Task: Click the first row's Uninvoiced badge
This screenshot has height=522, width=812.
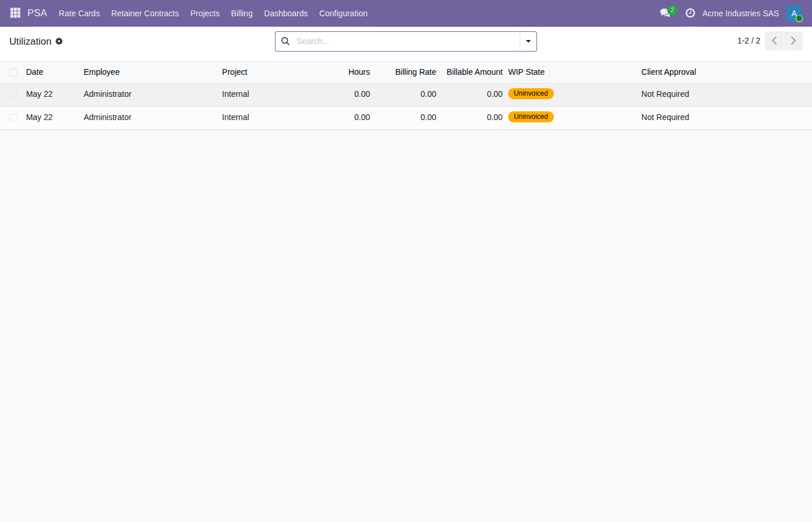Action: [531, 93]
